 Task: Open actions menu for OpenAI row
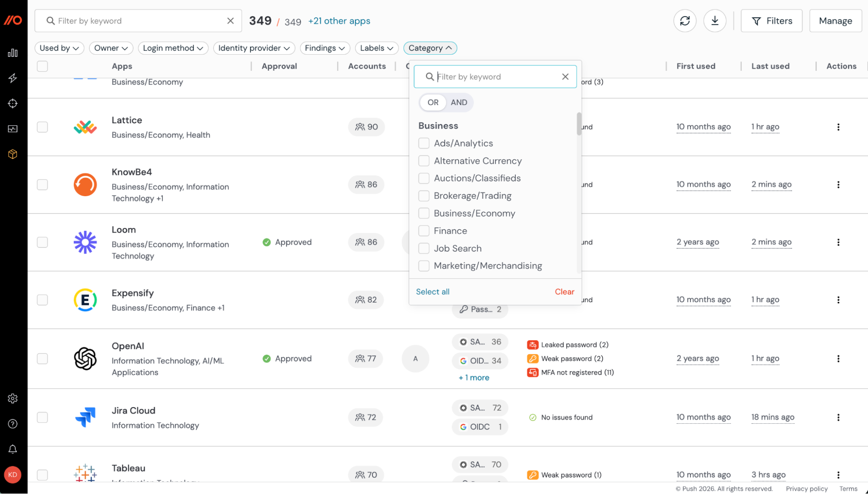[x=838, y=359]
